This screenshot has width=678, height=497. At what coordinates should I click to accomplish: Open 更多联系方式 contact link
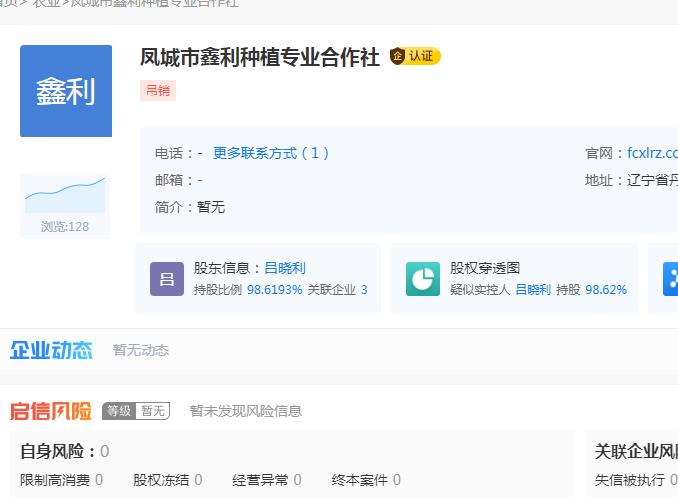271,153
